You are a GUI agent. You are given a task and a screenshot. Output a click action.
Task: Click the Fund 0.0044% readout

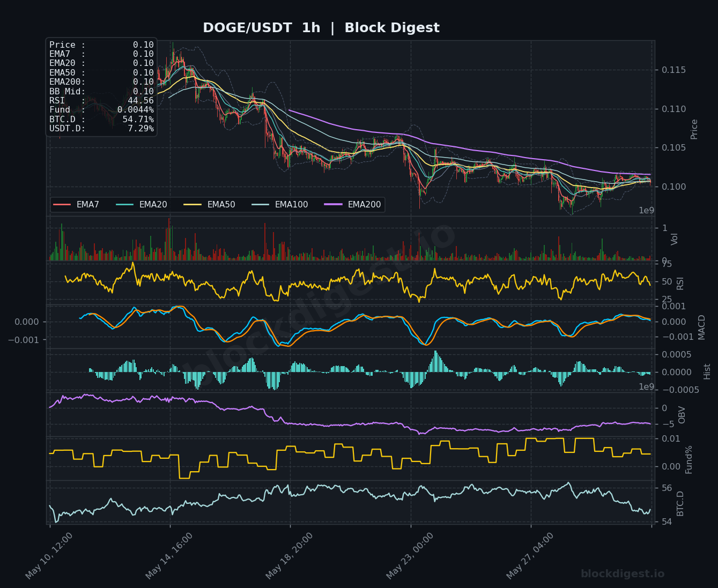point(101,110)
